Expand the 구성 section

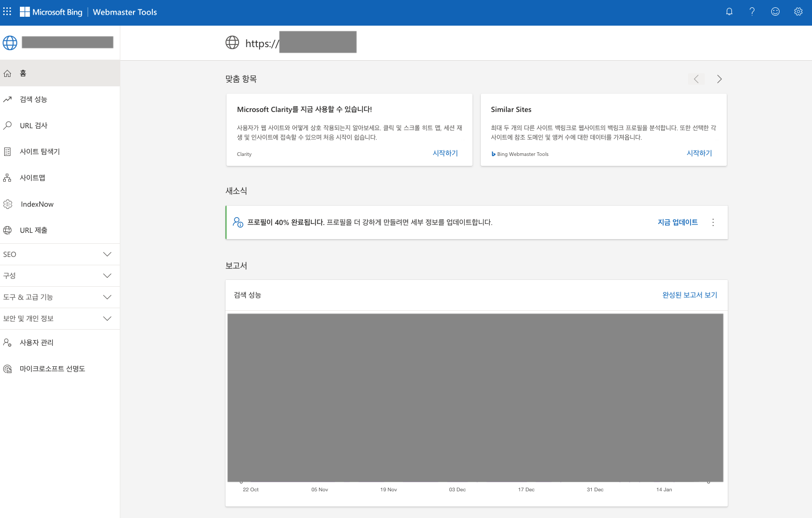coord(60,275)
